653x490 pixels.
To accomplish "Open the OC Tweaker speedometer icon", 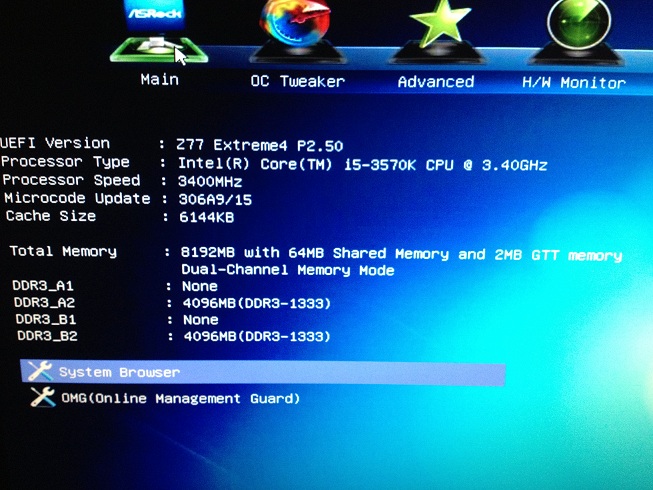I will click(x=297, y=31).
